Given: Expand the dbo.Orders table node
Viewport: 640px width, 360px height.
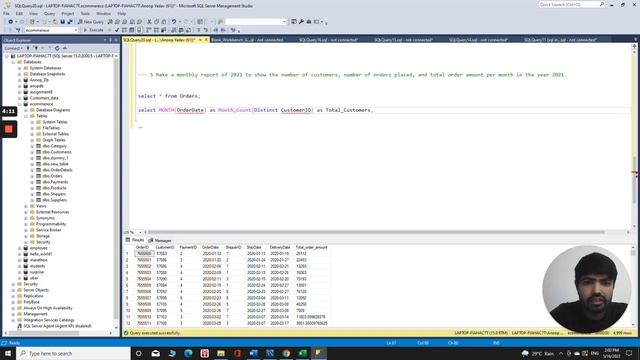Looking at the screenshot, I should pos(33,176).
